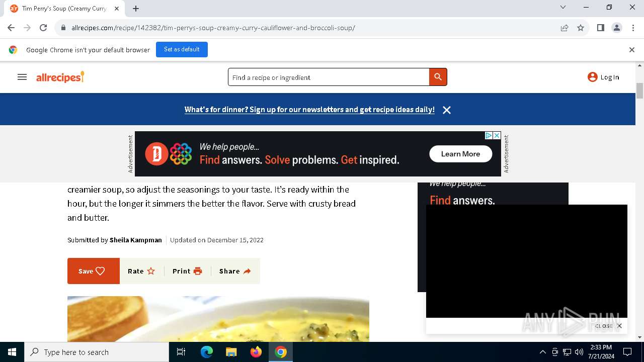644x362 pixels.
Task: Open a new Chrome tab
Action: click(136, 9)
